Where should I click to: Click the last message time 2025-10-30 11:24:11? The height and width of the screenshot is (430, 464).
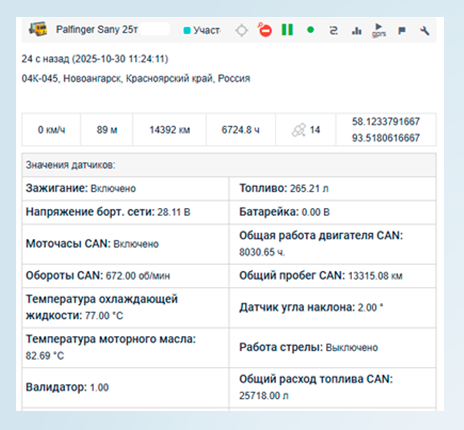(x=120, y=59)
